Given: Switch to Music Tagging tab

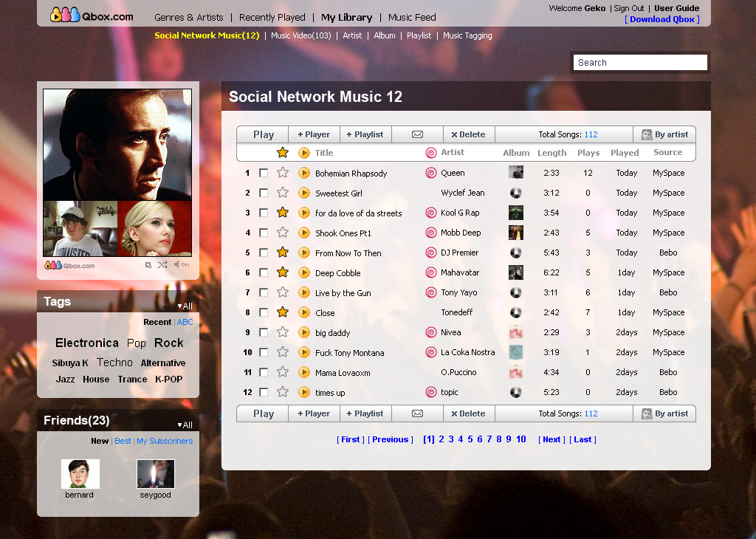Looking at the screenshot, I should (x=467, y=35).
